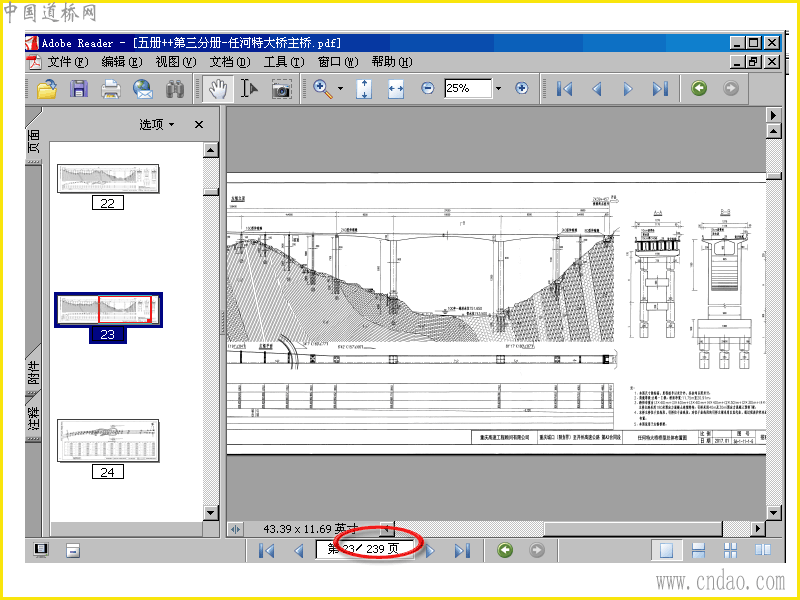800x600 pixels.
Task: Zoom out with the minus button
Action: 428,88
